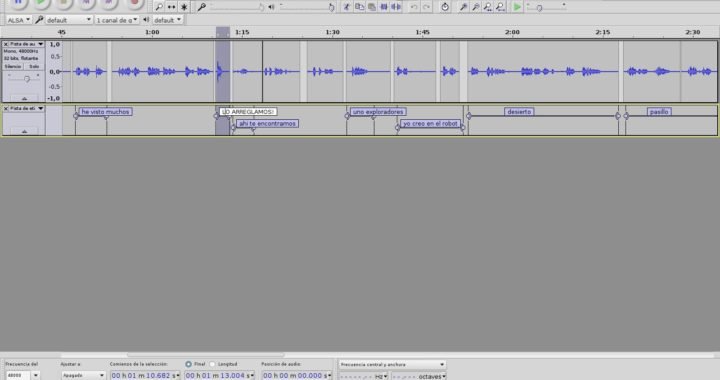Viewport: 720px width, 380px height.
Task: Click the Undo arrow icon
Action: click(x=414, y=7)
